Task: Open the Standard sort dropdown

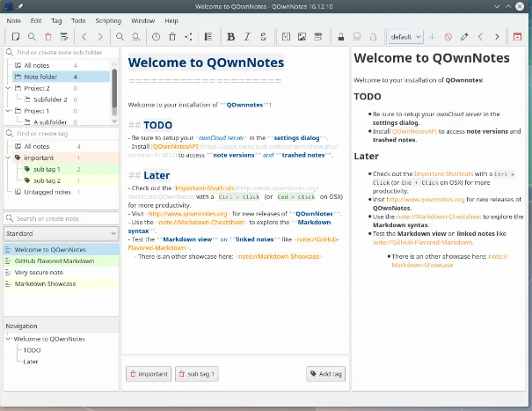Action: (61, 233)
